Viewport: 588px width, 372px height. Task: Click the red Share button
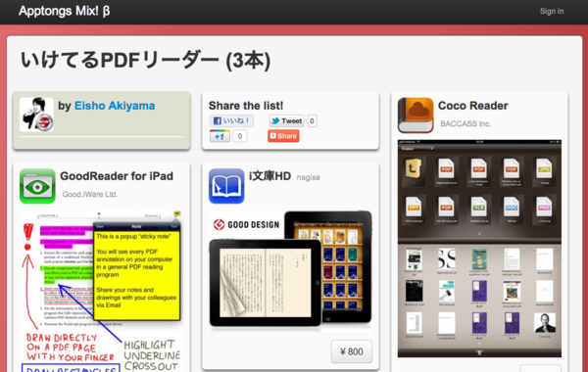pyautogui.click(x=283, y=136)
